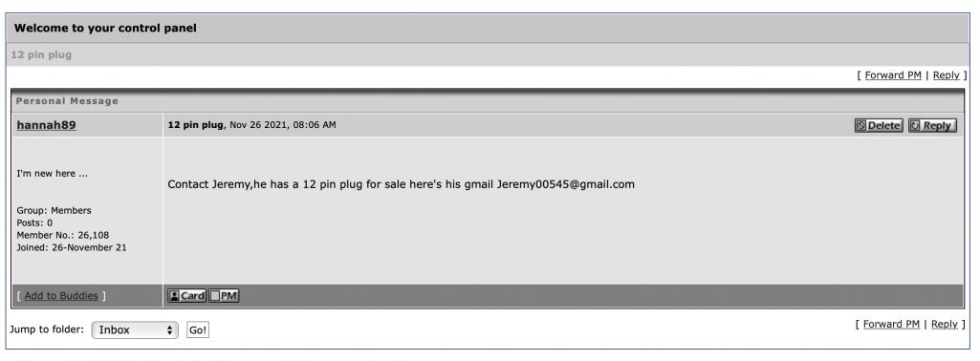Screen dimensions: 980x361
Task: Click the Go! button
Action: click(198, 330)
